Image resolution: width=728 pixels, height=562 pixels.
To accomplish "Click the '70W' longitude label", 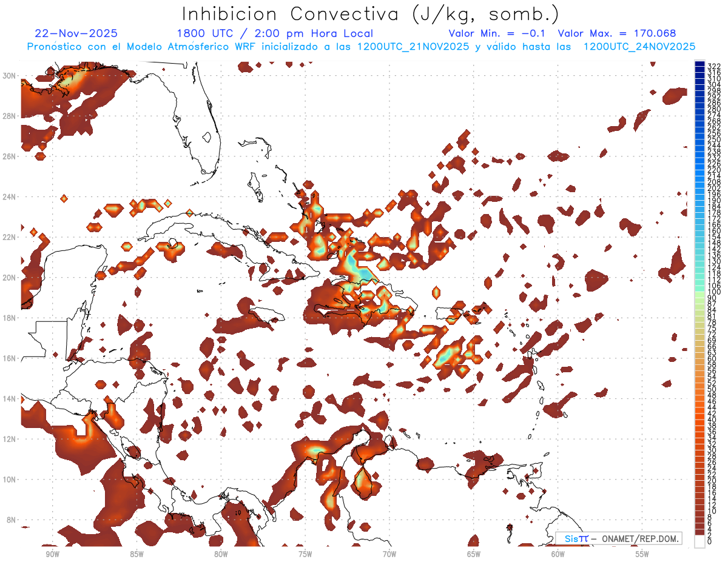I will coord(389,554).
